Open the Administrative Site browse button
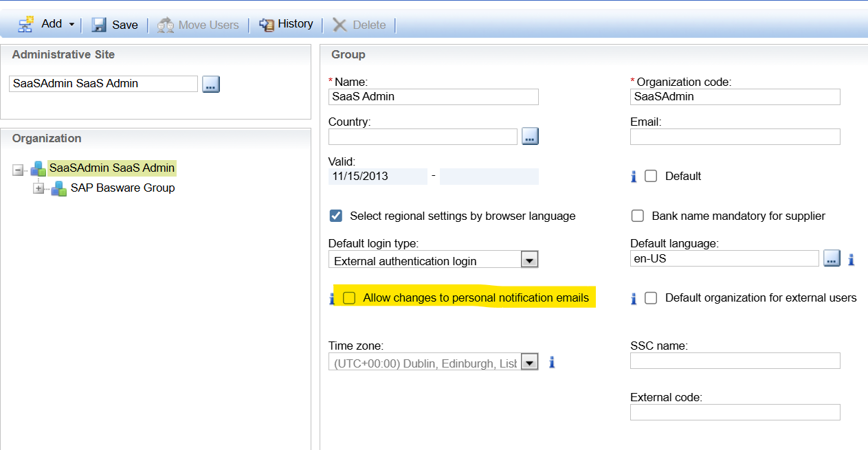This screenshot has width=868, height=450. [211, 84]
